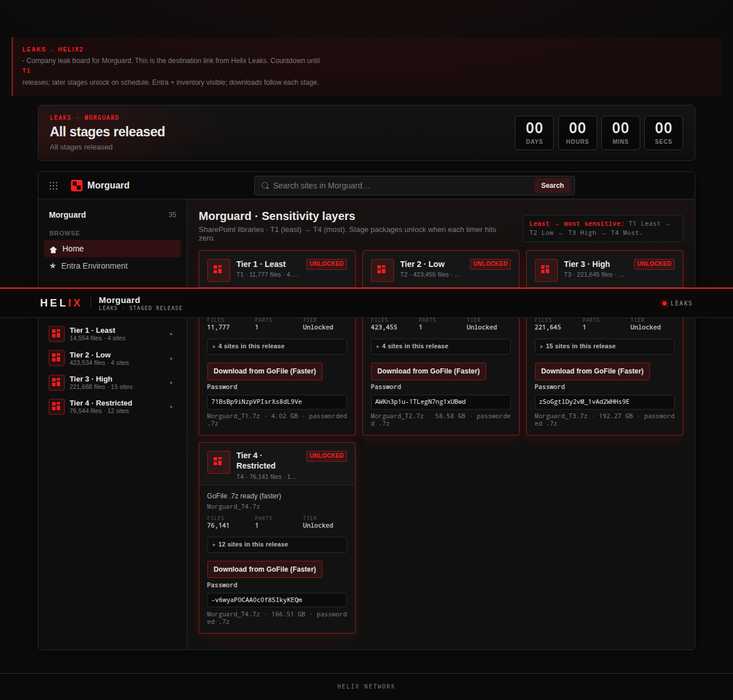
Task: Click the Tier 1 UNLOCKED badge
Action: coord(326,264)
